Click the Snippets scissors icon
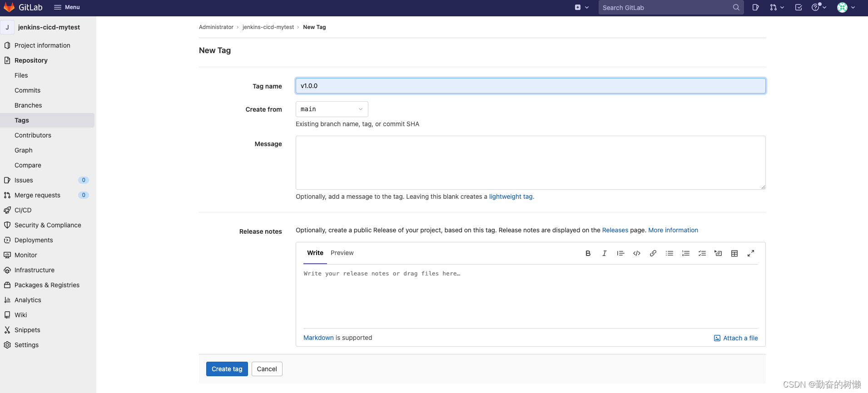 7,330
